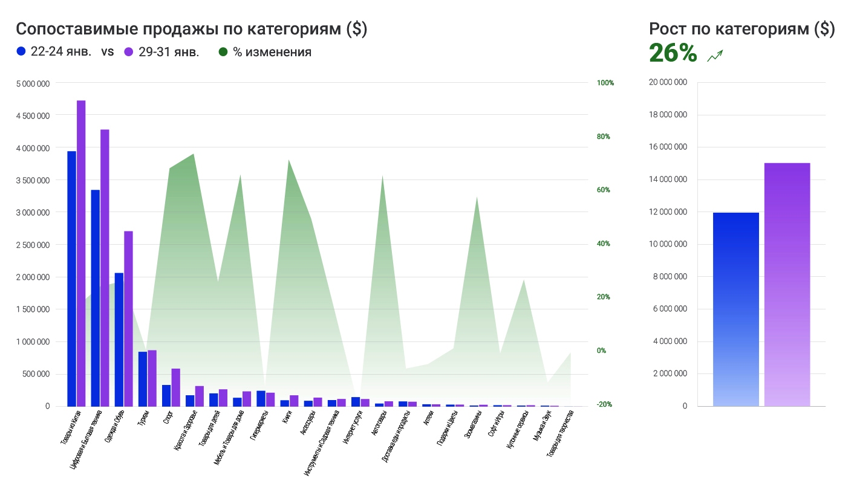The width and height of the screenshot is (857, 504).
Task: Click the 'Спорт' axis label
Action: 169,417
